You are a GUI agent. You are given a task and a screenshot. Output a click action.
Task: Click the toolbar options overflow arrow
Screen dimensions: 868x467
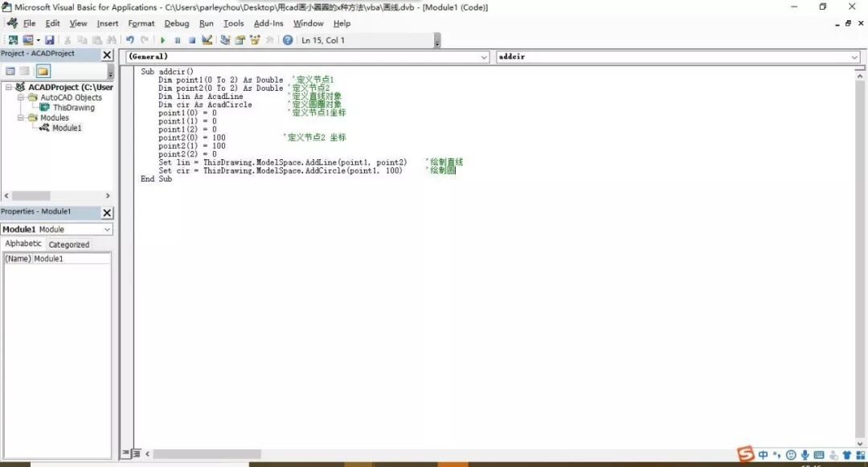pyautogui.click(x=437, y=42)
